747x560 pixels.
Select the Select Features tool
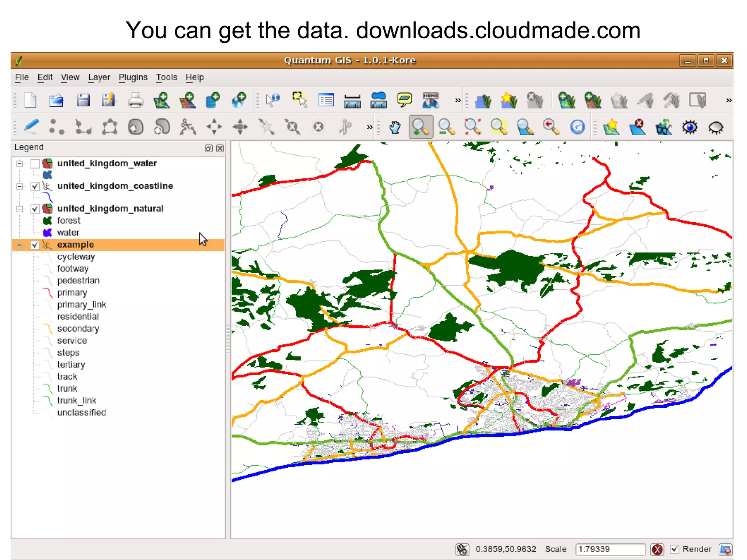coord(300,100)
